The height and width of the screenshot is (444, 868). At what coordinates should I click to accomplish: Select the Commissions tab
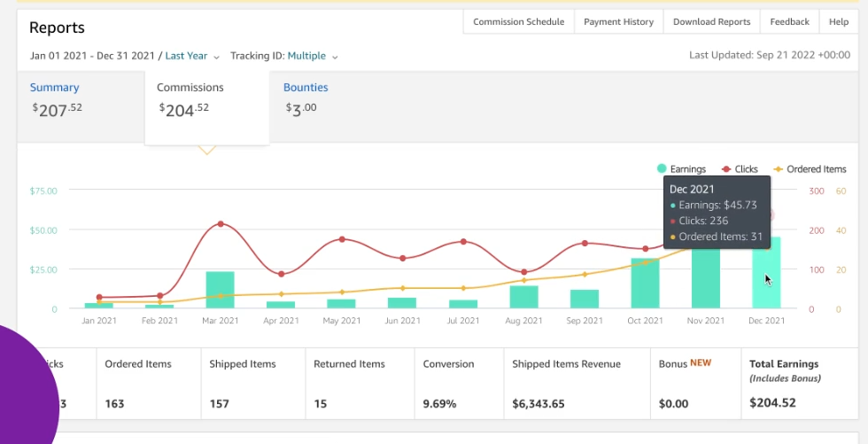pyautogui.click(x=207, y=108)
